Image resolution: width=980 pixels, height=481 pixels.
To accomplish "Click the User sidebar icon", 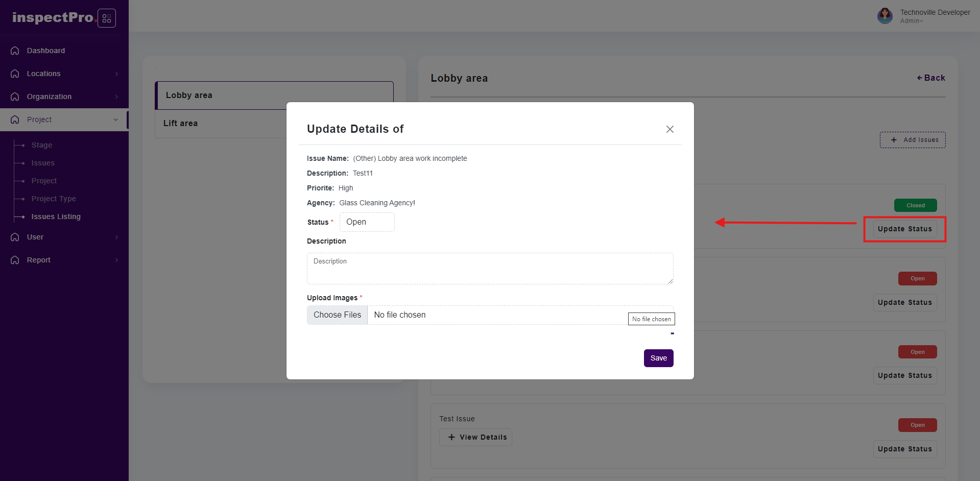I will (15, 237).
